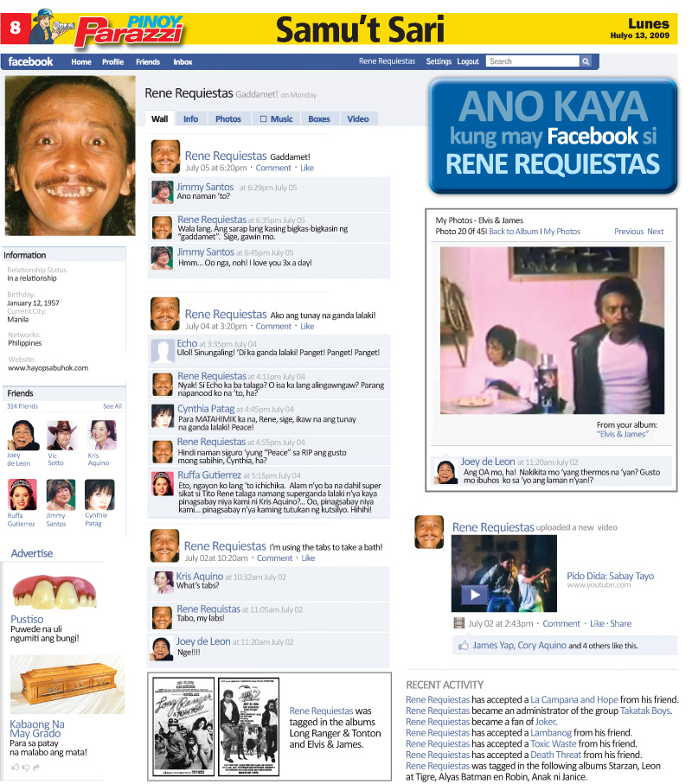Open Cynthia Patag's name on the 4:45pm comment
692x784 pixels.
tap(206, 409)
